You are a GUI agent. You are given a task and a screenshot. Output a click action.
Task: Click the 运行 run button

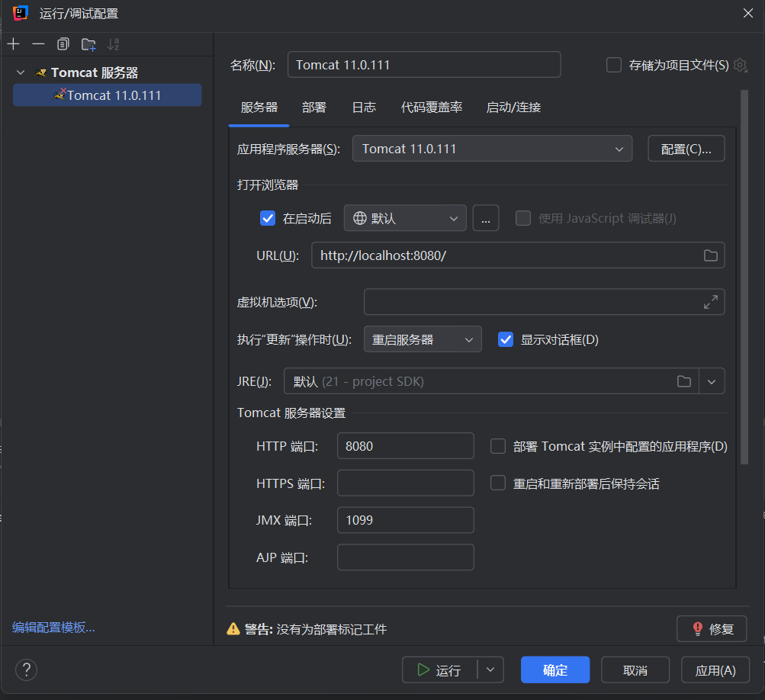tap(439, 669)
